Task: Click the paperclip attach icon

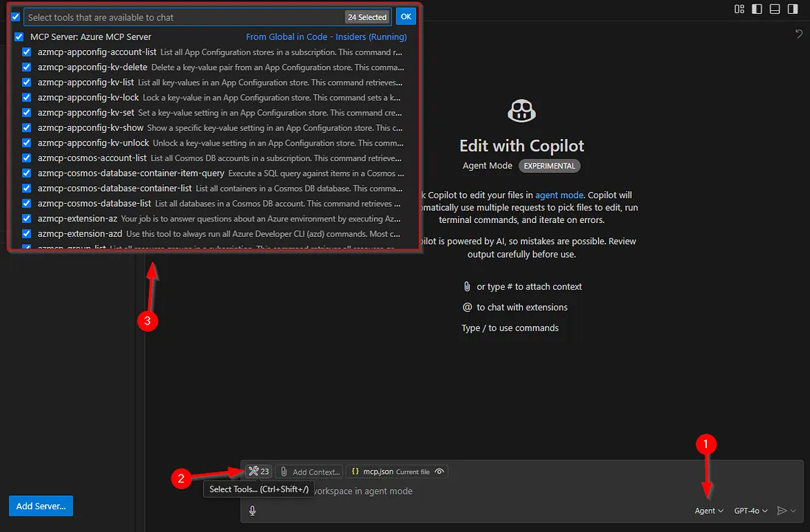Action: coord(283,472)
